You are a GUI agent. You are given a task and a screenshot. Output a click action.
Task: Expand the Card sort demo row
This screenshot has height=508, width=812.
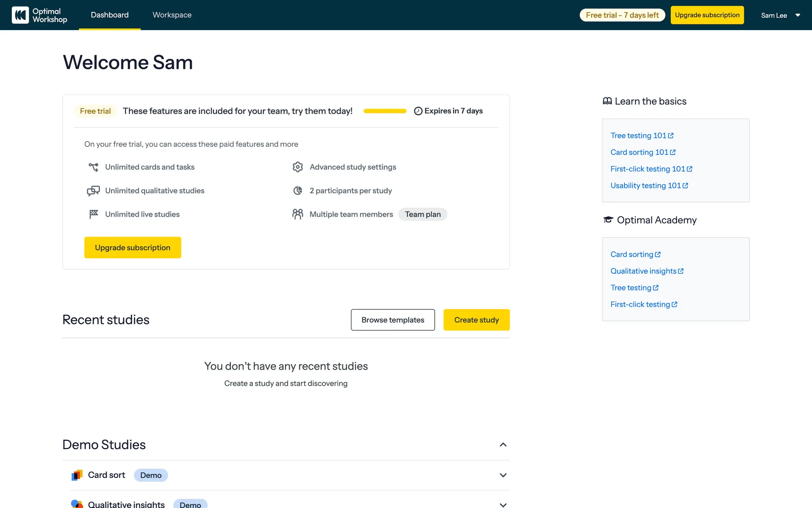coord(503,475)
